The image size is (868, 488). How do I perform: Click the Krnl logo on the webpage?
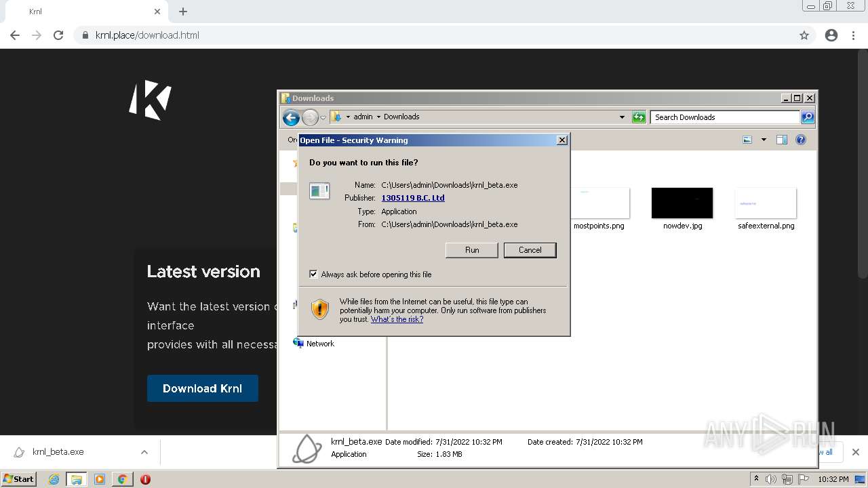click(x=151, y=100)
